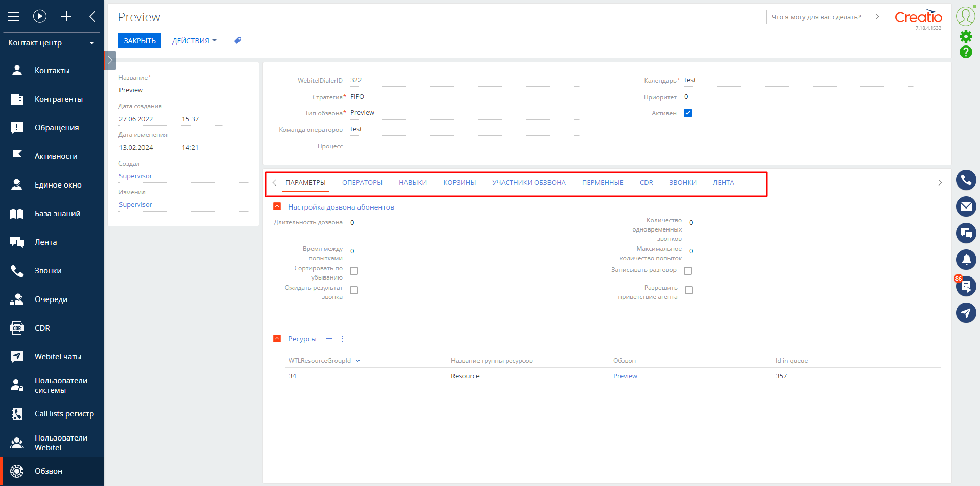Open Webitel чаты section
Viewport: 980px width, 486px height.
(x=52, y=357)
